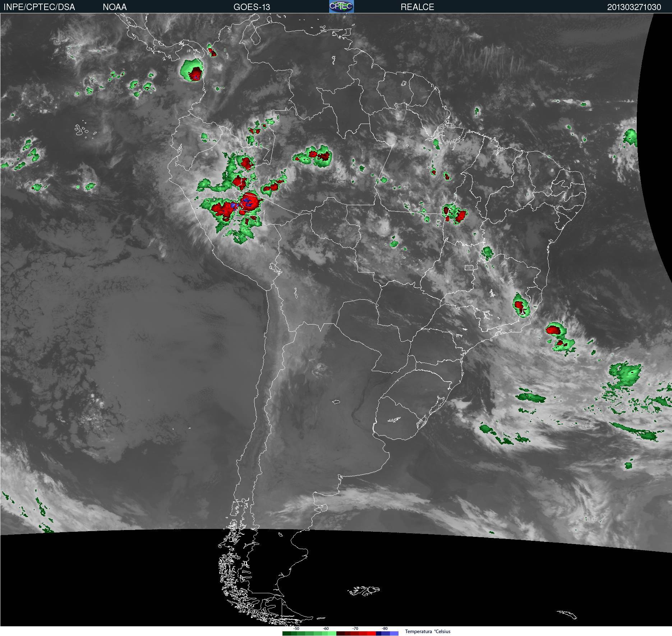The image size is (672, 636).
Task: Click the CPTEC logo in header
Action: tap(341, 6)
